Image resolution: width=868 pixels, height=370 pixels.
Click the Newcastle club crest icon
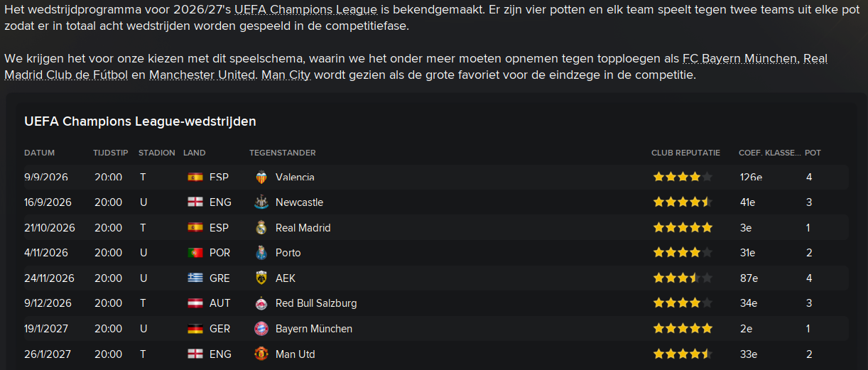pos(261,202)
